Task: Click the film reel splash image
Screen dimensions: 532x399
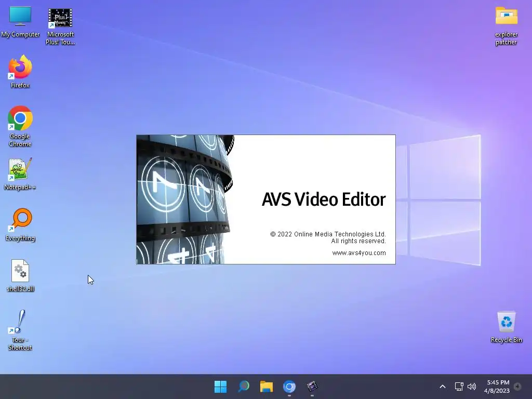Action: (x=185, y=199)
